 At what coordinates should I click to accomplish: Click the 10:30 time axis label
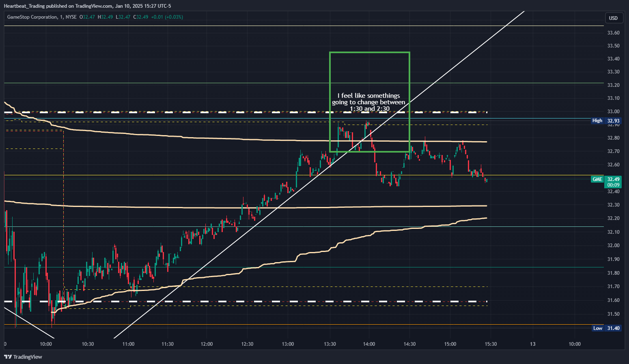[x=88, y=344]
